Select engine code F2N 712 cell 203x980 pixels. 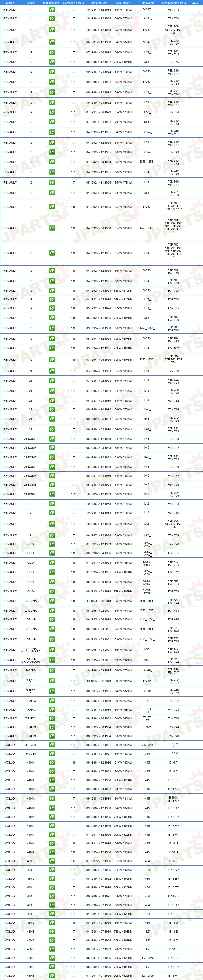[x=173, y=448]
